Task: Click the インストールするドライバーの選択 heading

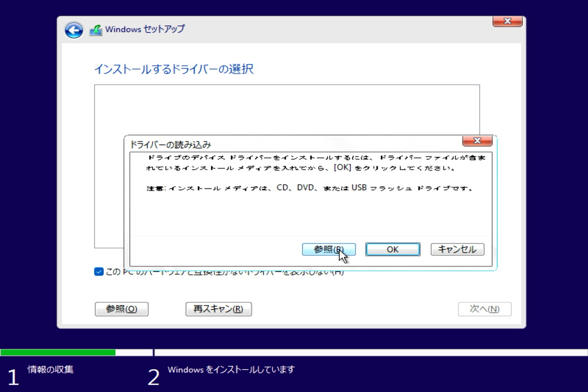Action: pyautogui.click(x=174, y=69)
